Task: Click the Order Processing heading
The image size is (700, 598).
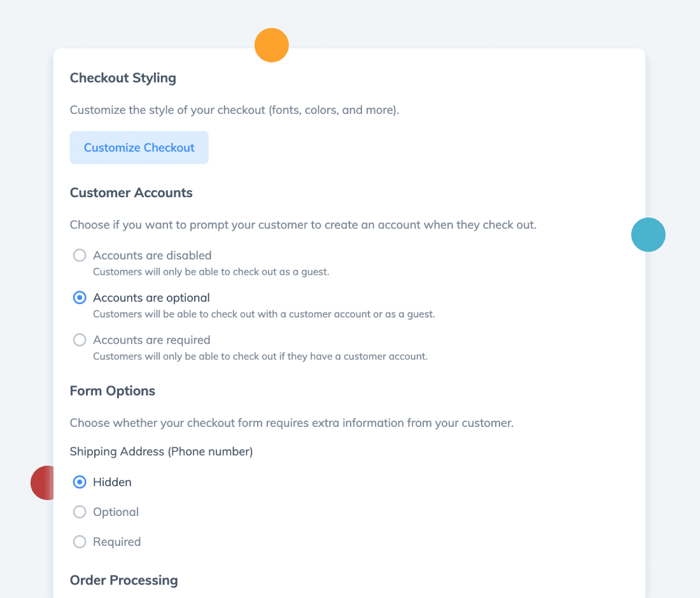Action: tap(123, 580)
